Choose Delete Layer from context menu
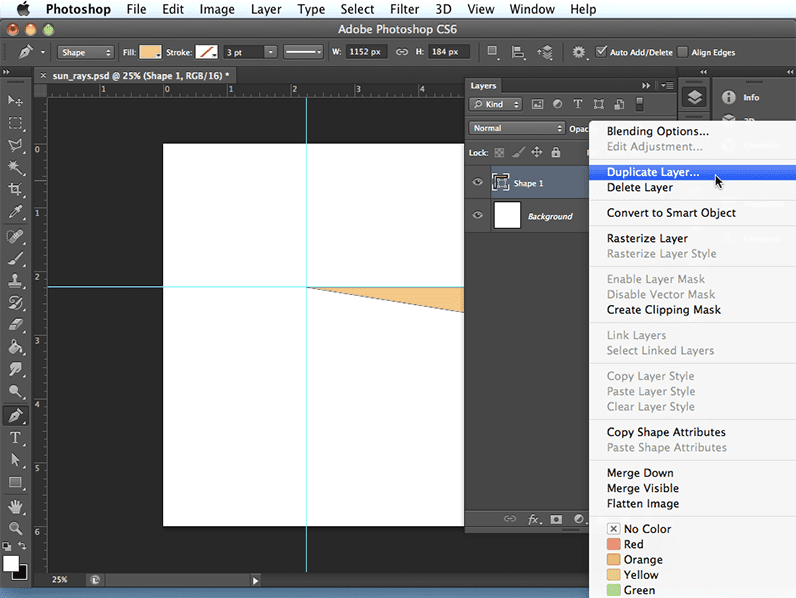796x598 pixels. coord(640,187)
